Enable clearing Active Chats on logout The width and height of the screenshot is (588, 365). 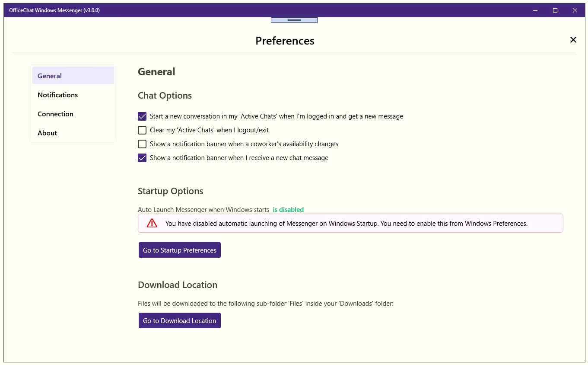(x=142, y=130)
